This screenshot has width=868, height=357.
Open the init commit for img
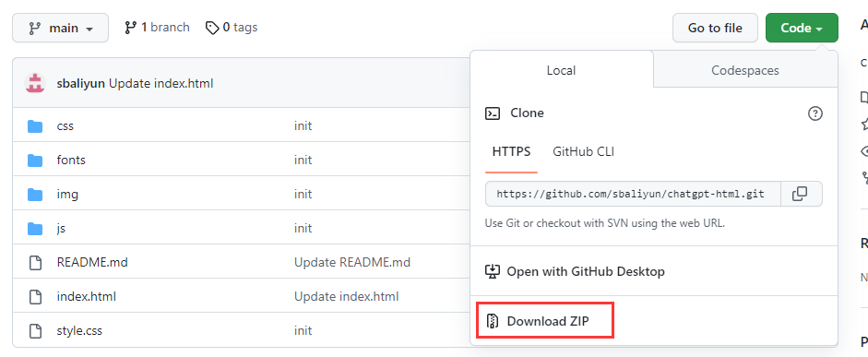(303, 195)
